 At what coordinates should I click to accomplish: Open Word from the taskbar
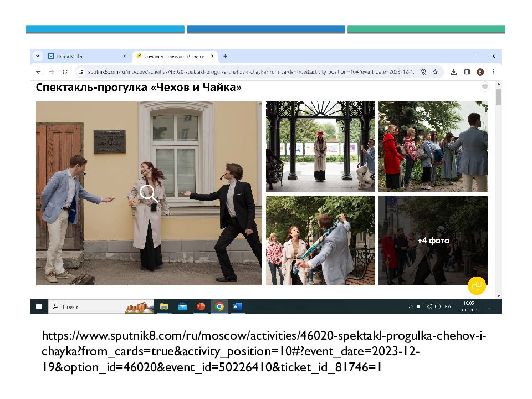click(237, 306)
